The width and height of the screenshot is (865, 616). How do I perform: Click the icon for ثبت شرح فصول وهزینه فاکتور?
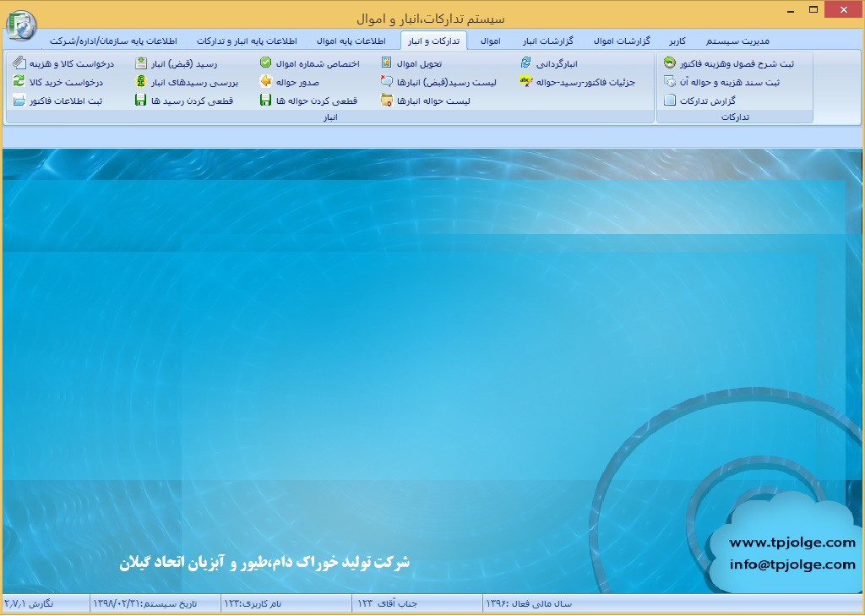(670, 63)
